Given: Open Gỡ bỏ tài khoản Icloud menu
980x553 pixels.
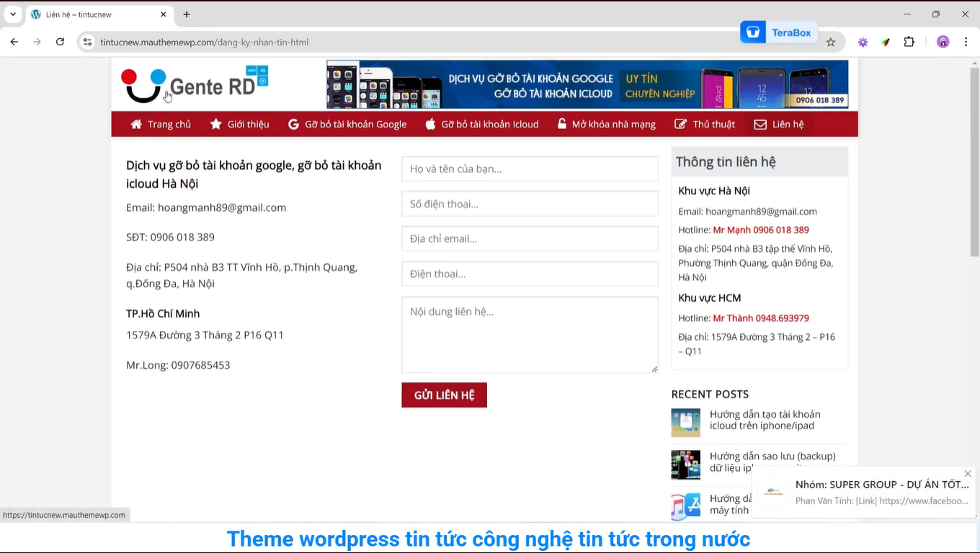Looking at the screenshot, I should point(482,124).
